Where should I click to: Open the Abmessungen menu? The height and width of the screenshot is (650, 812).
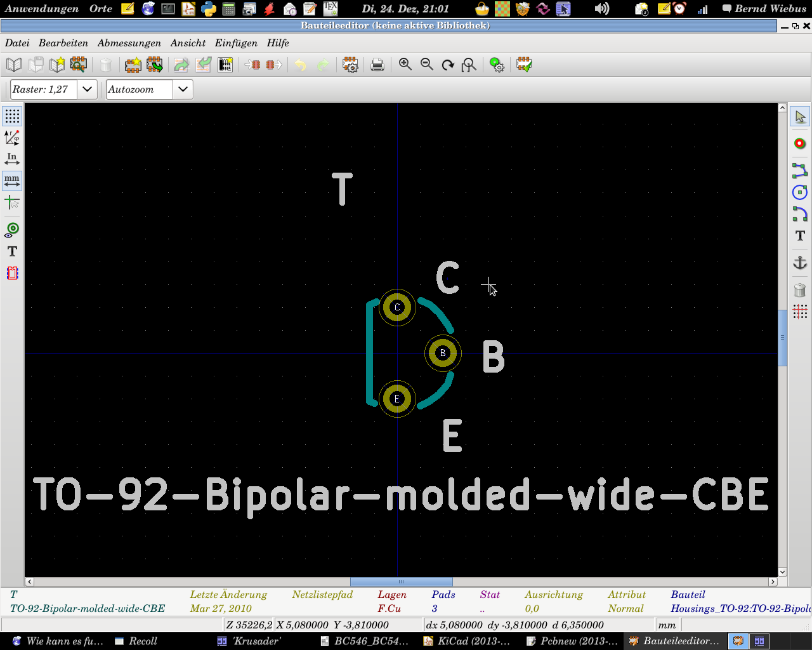tap(129, 43)
